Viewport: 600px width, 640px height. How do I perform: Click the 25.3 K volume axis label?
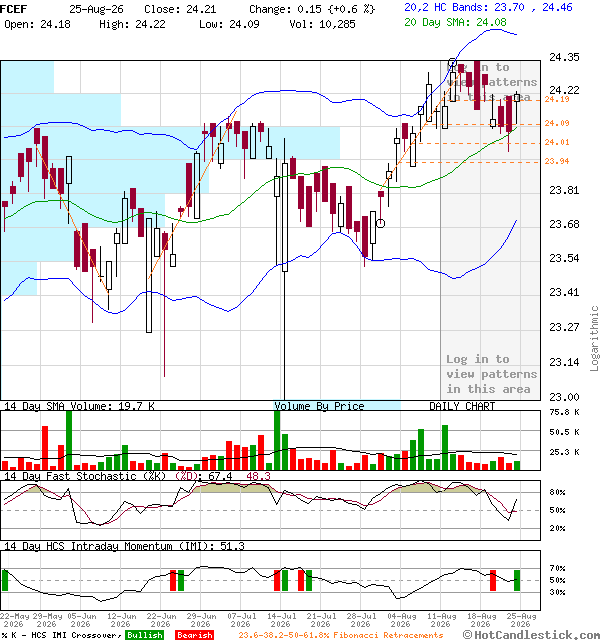coord(564,452)
